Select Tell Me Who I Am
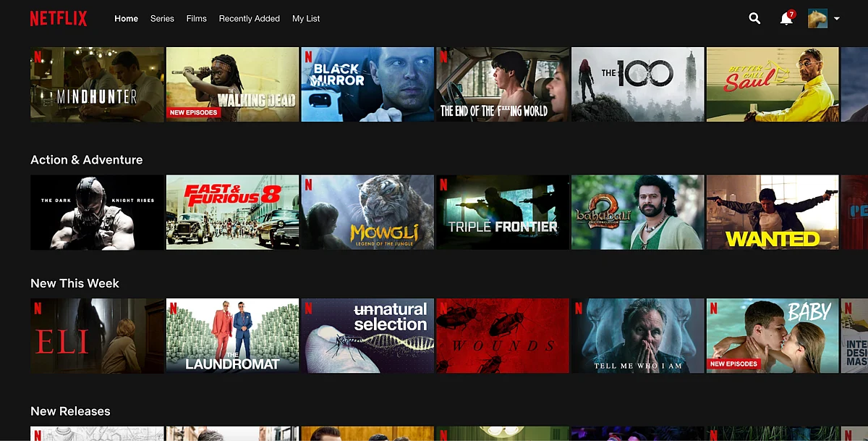This screenshot has width=868, height=441. (638, 336)
